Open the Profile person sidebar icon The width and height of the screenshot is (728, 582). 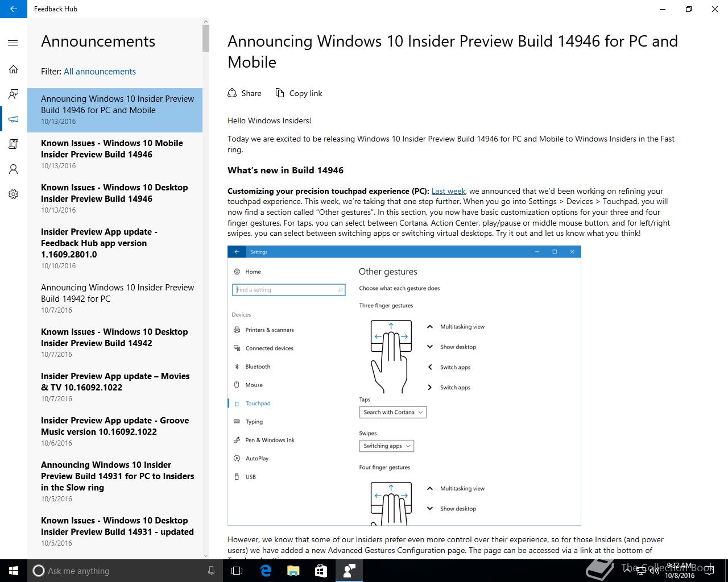pyautogui.click(x=13, y=169)
